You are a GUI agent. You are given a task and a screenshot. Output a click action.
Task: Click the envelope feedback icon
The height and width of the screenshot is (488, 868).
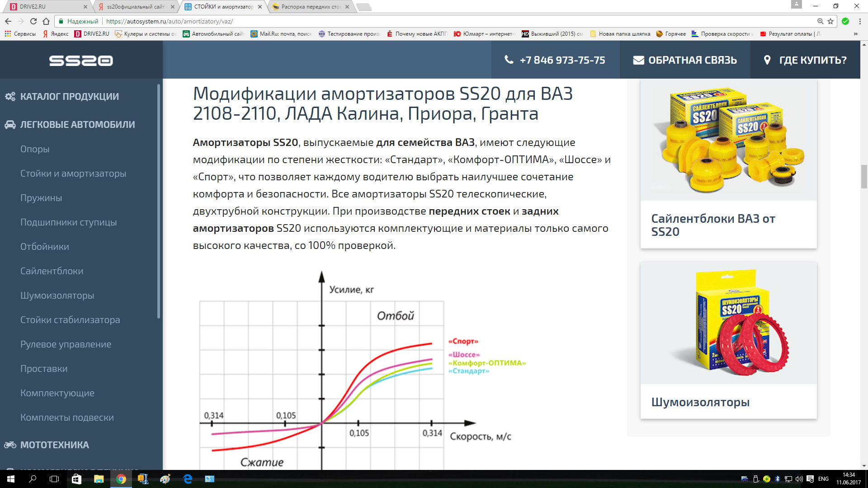[x=638, y=60]
